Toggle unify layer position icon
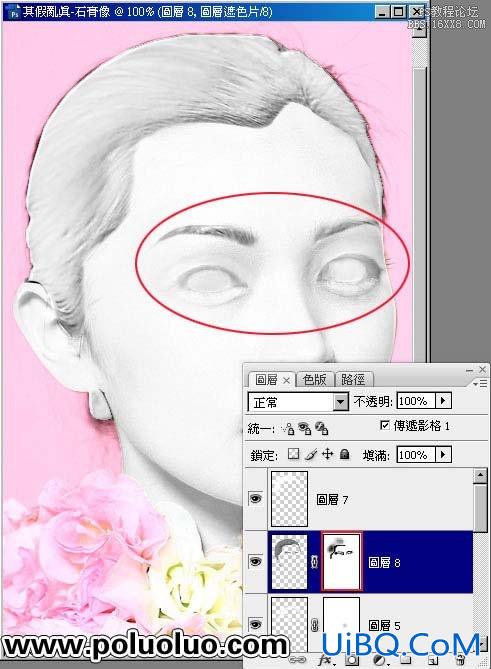The image size is (491, 669). [288, 428]
